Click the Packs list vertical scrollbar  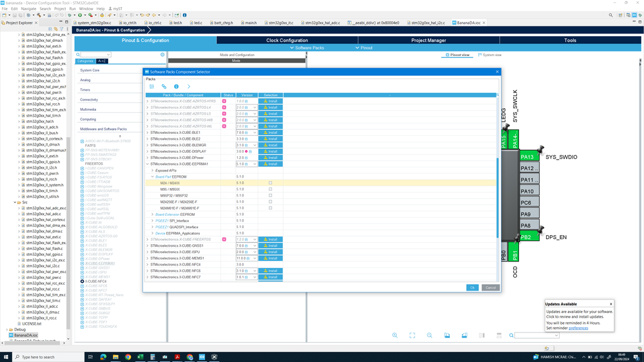[x=498, y=197]
